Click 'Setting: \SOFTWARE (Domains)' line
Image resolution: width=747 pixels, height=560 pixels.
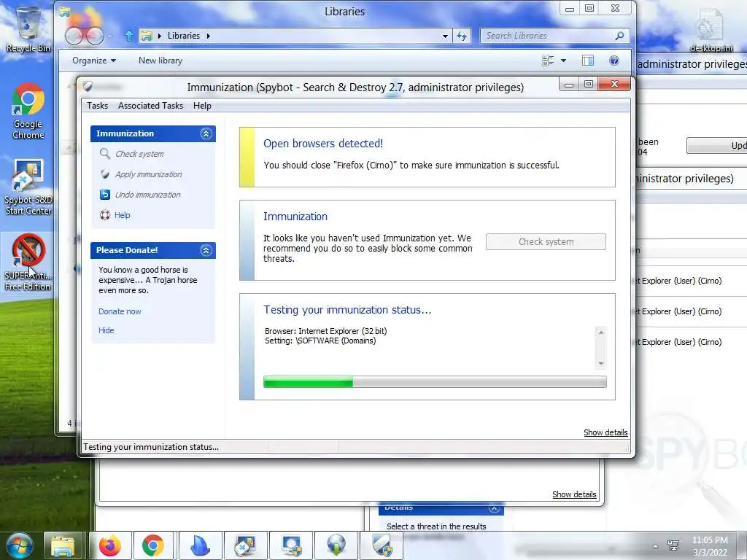coord(320,341)
